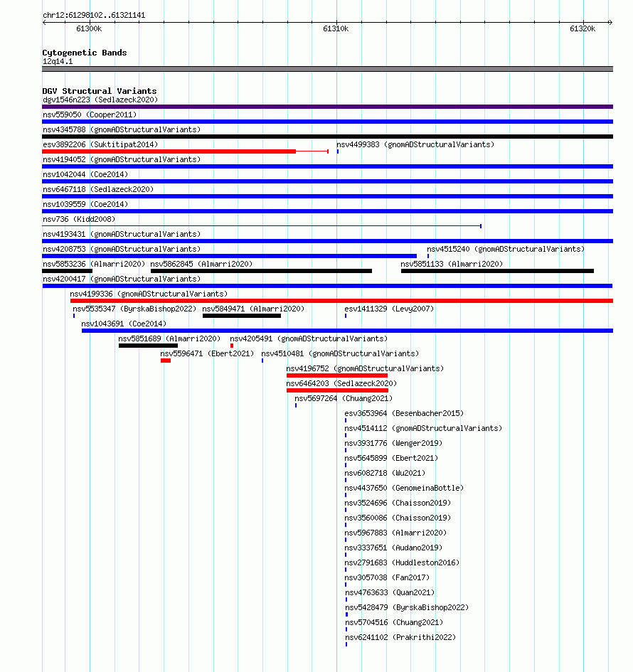Screen dimensions: 633x672
Task: Click nsv4514112 gnomAD variant label
Action: pyautogui.click(x=423, y=429)
